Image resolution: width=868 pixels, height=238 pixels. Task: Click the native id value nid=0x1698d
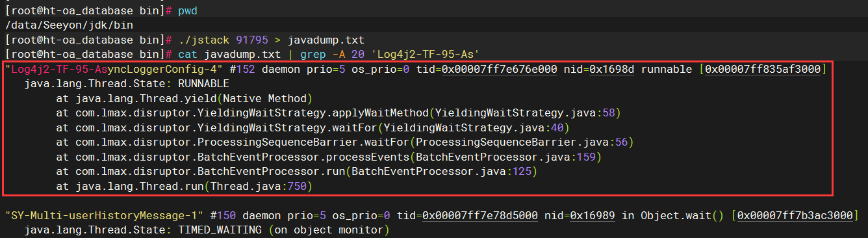pyautogui.click(x=599, y=70)
